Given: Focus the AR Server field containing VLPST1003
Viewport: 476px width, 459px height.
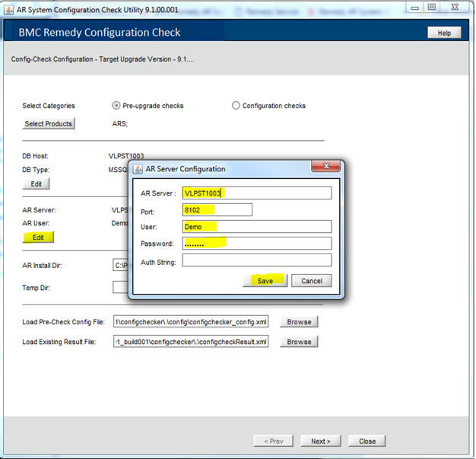Looking at the screenshot, I should [x=257, y=193].
